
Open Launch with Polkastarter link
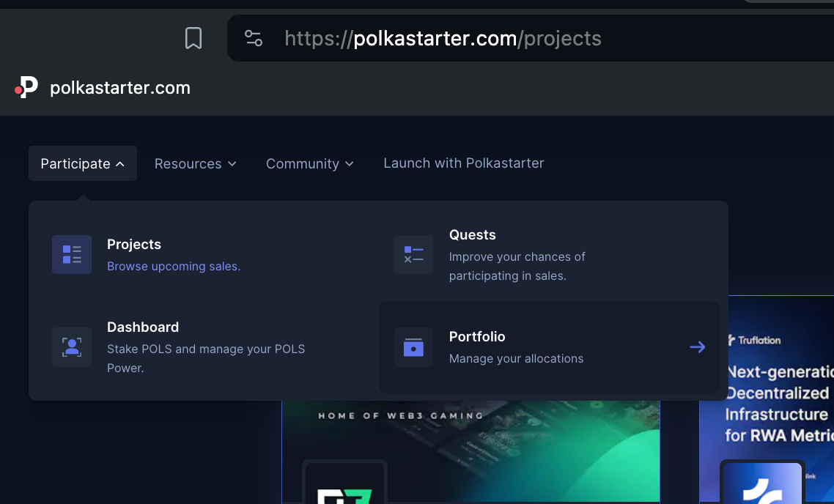coord(464,163)
